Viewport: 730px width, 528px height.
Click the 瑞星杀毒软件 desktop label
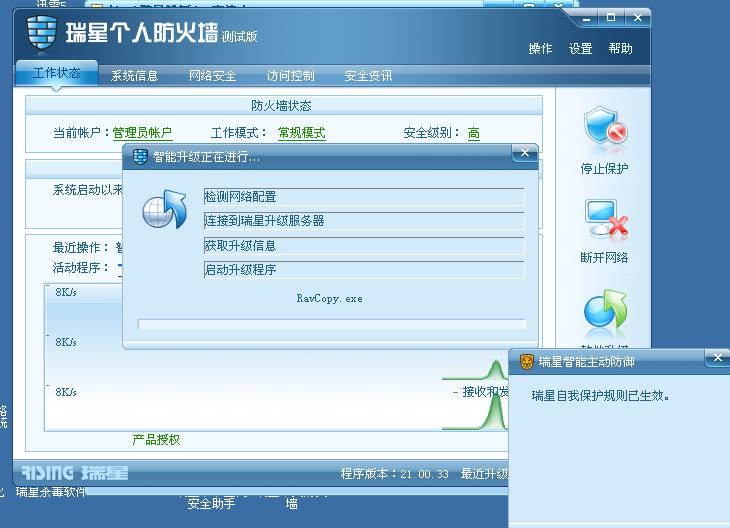[x=51, y=492]
